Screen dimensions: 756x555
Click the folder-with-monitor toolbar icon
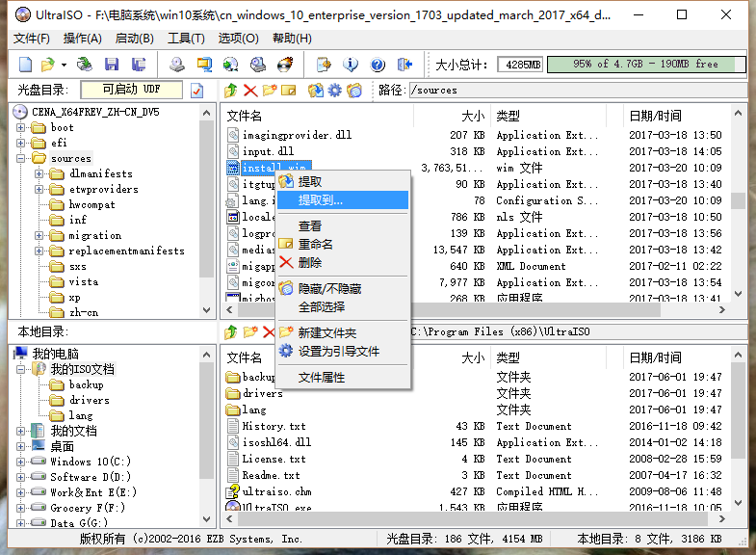(204, 65)
